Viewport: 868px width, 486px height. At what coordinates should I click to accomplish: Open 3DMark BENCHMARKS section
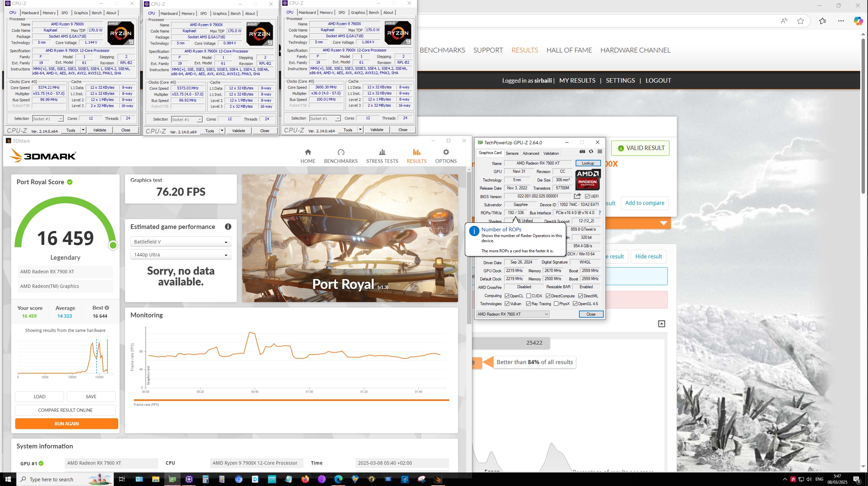pos(341,156)
